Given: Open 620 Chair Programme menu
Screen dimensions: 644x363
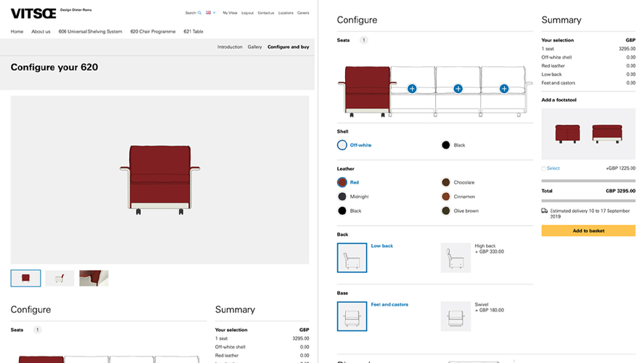Looking at the screenshot, I should pyautogui.click(x=153, y=32).
